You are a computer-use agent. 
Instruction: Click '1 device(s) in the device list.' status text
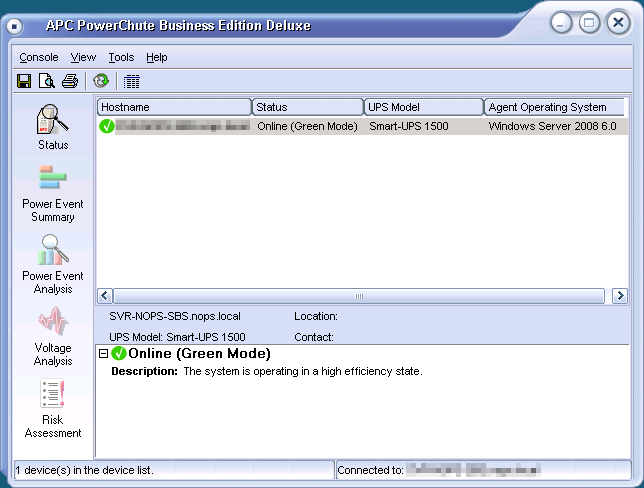tap(85, 470)
